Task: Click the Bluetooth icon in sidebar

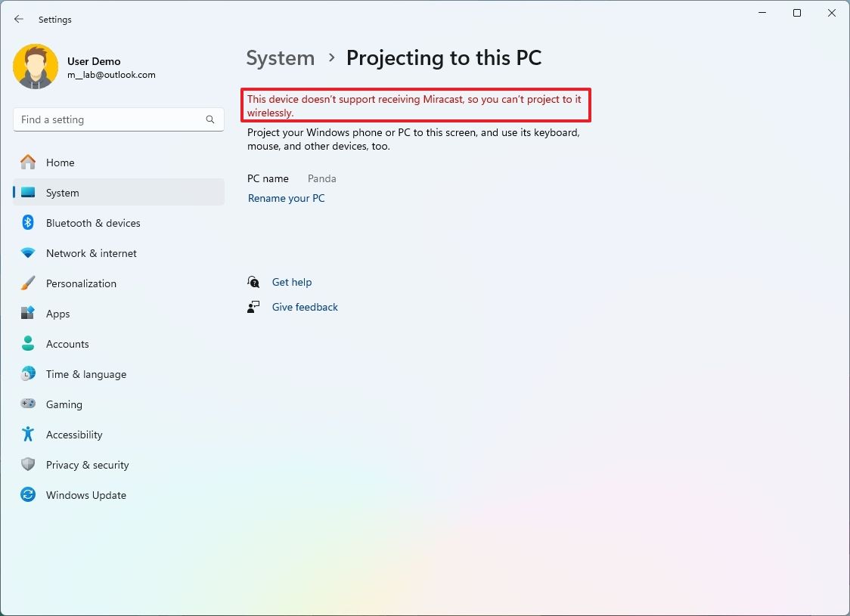Action: coord(28,223)
